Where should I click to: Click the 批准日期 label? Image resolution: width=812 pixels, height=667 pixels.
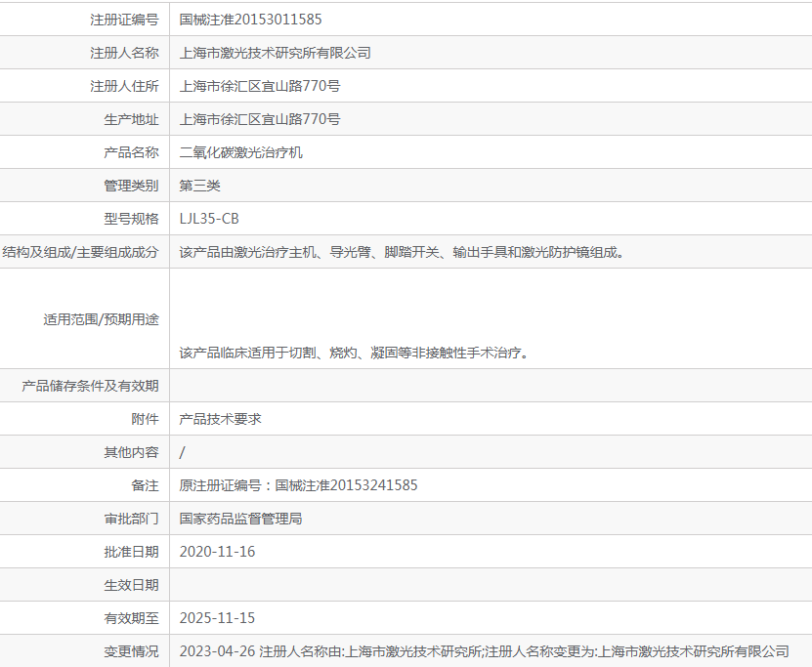click(x=131, y=552)
